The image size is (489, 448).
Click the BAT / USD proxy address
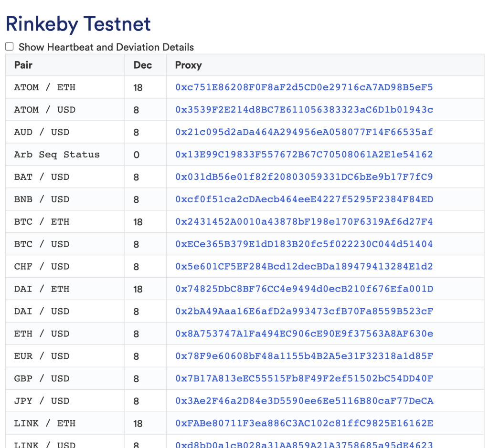point(304,177)
